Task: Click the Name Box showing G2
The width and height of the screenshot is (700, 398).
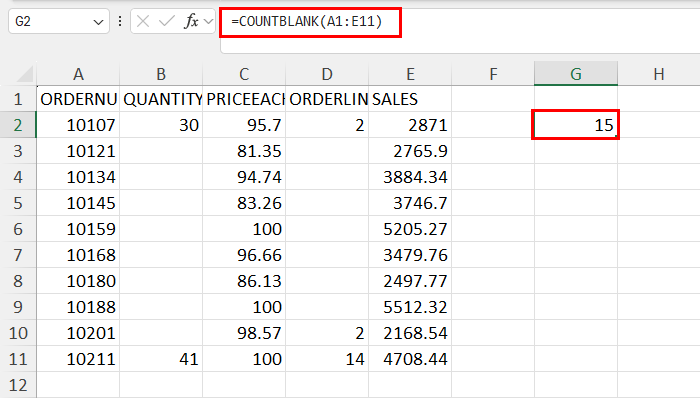Action: [x=59, y=21]
